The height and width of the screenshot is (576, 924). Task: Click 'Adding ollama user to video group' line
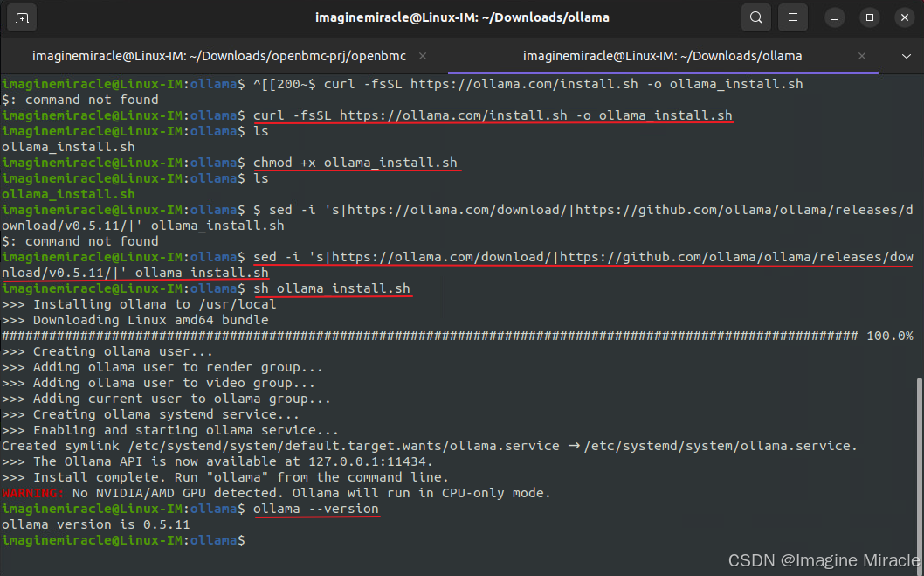tap(159, 383)
